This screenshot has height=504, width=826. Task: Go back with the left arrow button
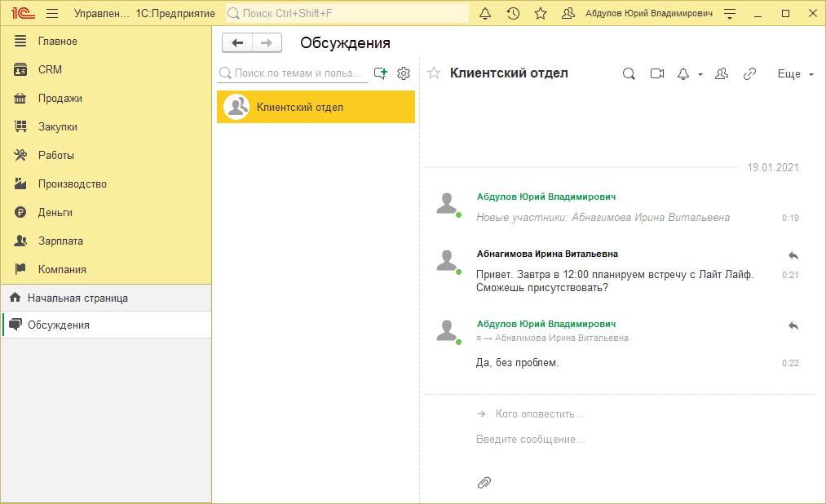[237, 43]
